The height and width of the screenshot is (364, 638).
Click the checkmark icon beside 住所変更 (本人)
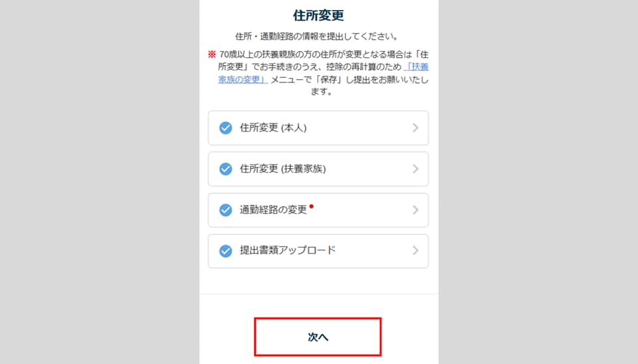click(x=225, y=128)
